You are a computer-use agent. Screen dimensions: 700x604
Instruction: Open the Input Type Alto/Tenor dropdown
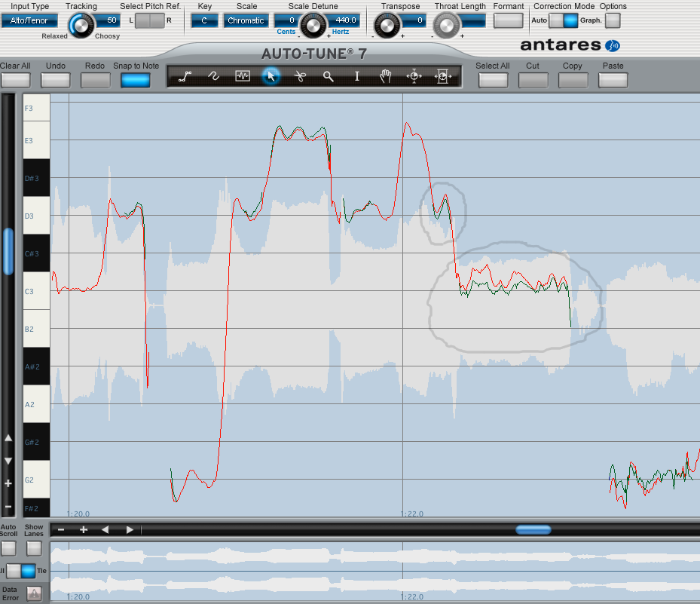click(29, 20)
